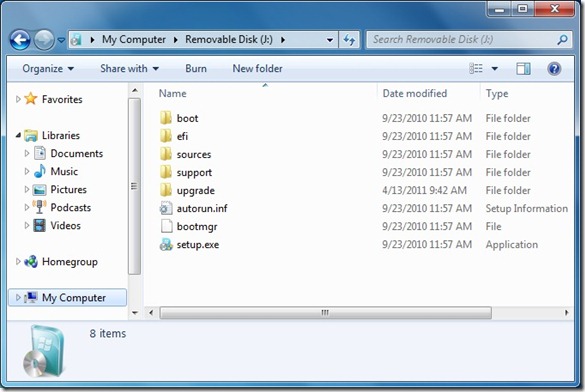
Task: Click the refresh button beside address bar
Action: click(x=349, y=40)
